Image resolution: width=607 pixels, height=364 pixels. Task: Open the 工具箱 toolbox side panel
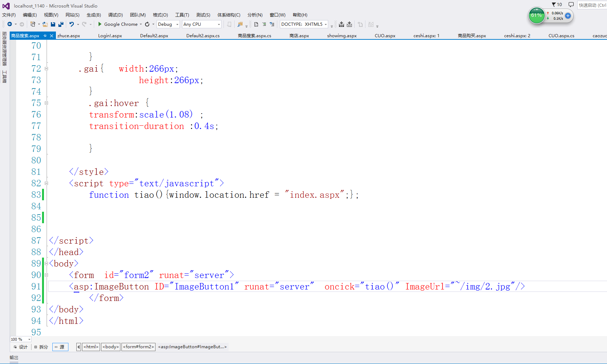(x=4, y=77)
